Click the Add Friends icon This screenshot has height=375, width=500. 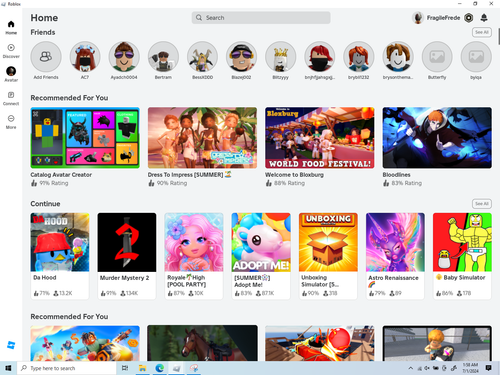(x=46, y=57)
